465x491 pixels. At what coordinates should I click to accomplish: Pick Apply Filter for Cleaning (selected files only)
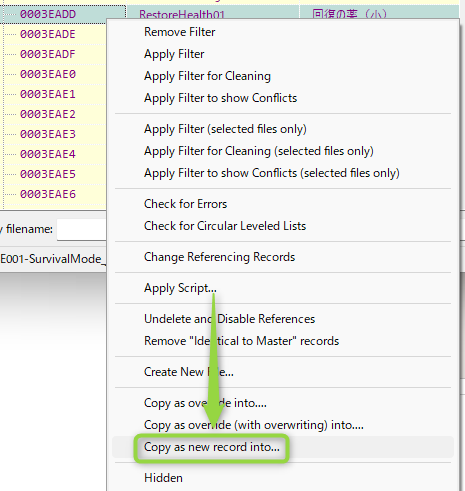(x=259, y=151)
